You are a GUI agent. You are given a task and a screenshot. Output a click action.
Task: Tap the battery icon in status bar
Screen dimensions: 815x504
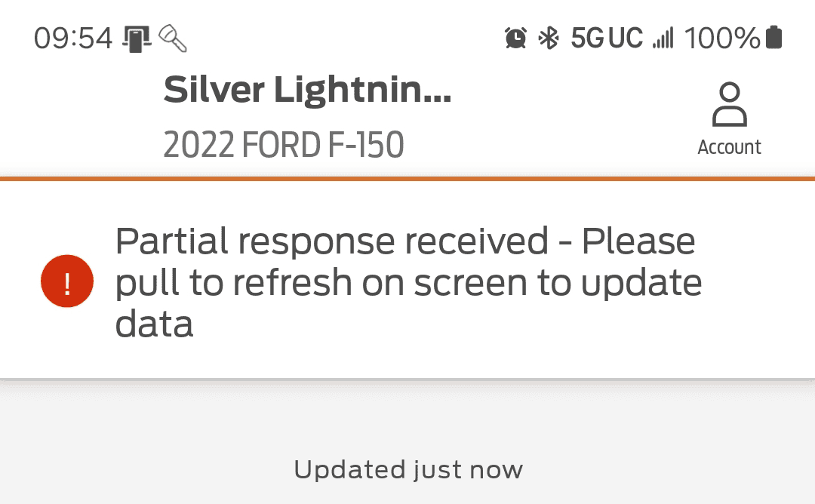click(x=773, y=38)
